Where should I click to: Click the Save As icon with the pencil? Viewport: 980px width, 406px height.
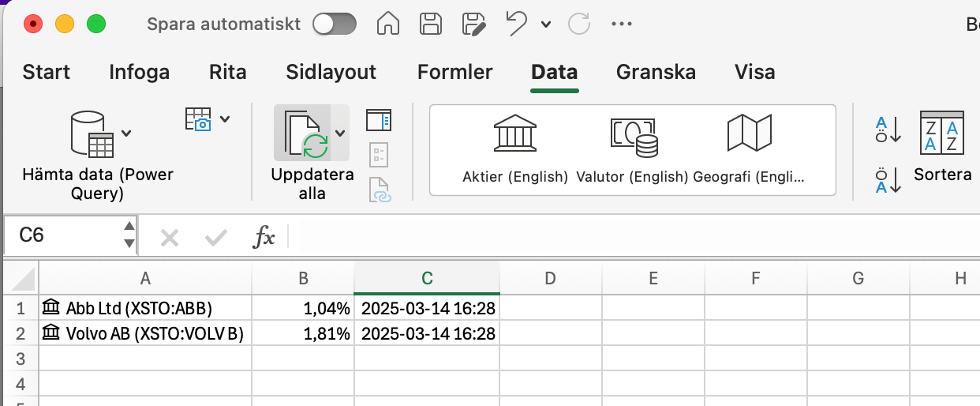tap(473, 24)
